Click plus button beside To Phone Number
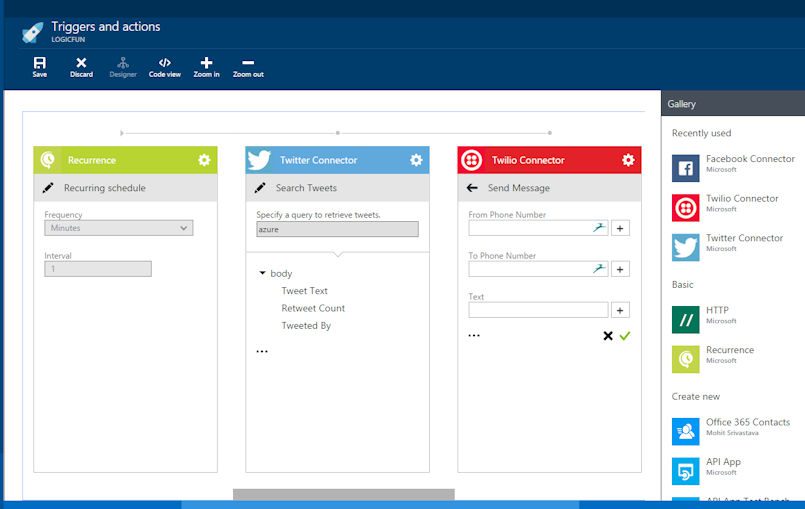The width and height of the screenshot is (805, 509). click(620, 269)
